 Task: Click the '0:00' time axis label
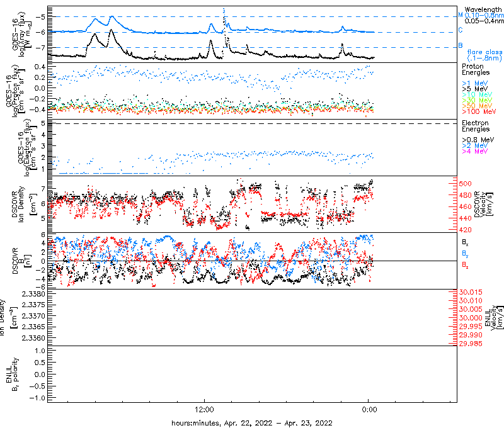tap(369, 410)
